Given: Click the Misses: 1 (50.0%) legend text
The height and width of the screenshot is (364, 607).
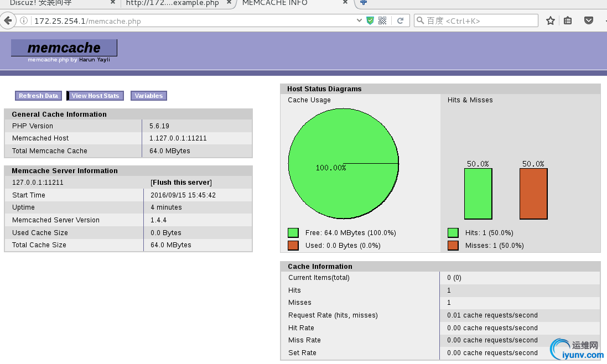Looking at the screenshot, I should (494, 245).
